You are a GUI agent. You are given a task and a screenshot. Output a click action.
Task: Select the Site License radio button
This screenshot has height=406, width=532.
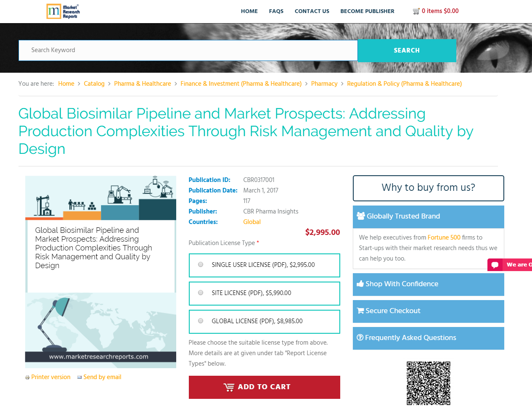[x=201, y=293]
